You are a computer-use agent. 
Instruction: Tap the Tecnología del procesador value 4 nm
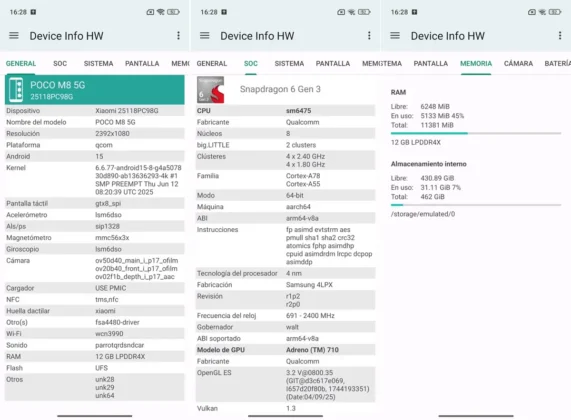tap(294, 273)
